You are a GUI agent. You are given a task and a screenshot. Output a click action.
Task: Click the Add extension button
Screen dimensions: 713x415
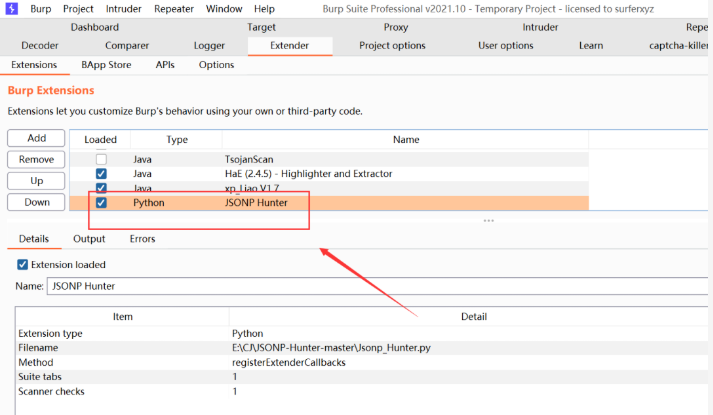(36, 138)
